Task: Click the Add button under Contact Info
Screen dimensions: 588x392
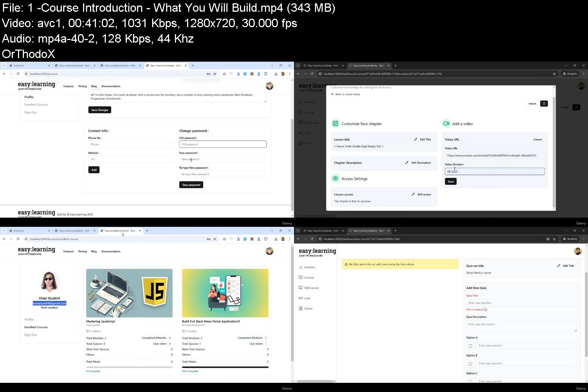Action: coord(94,170)
